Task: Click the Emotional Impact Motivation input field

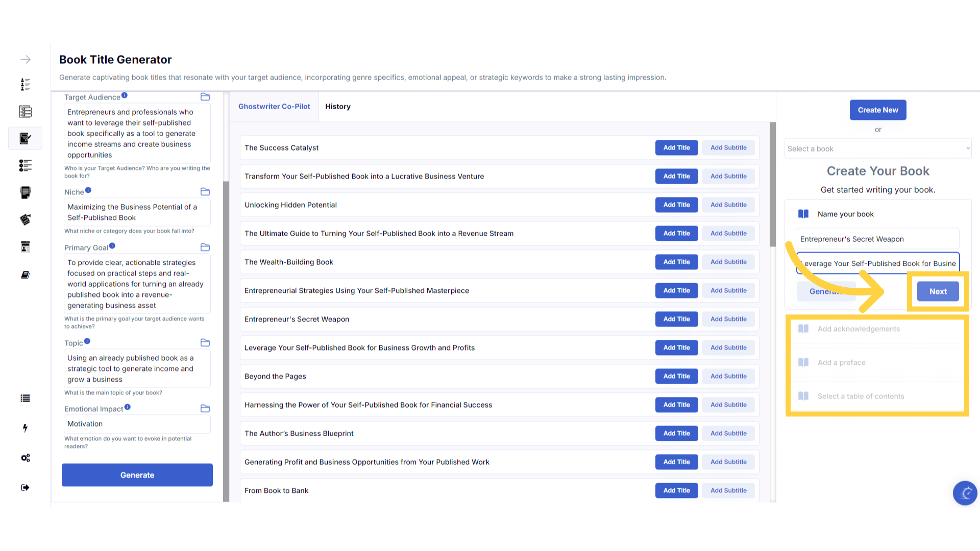Action: tap(137, 424)
